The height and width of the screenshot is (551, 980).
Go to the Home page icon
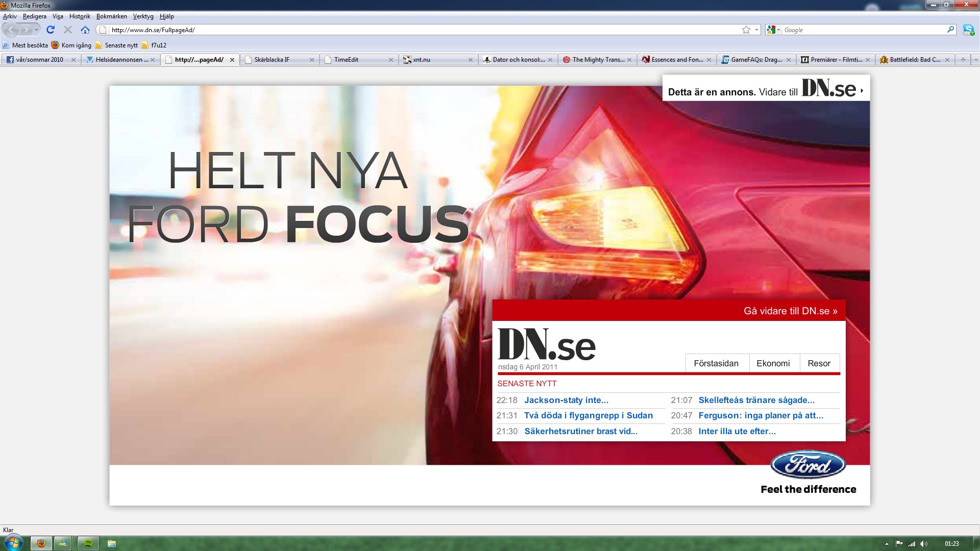(85, 30)
